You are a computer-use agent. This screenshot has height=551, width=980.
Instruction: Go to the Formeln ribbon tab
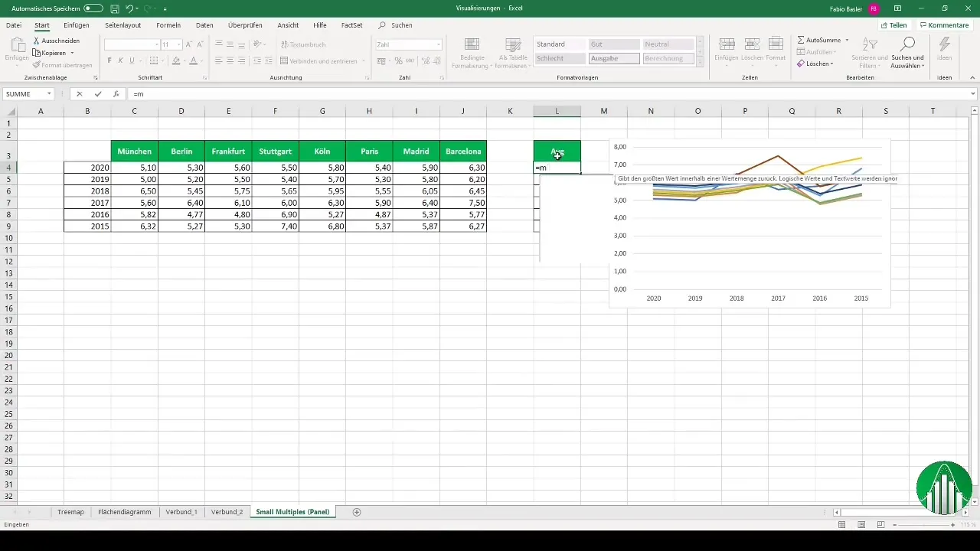(168, 25)
